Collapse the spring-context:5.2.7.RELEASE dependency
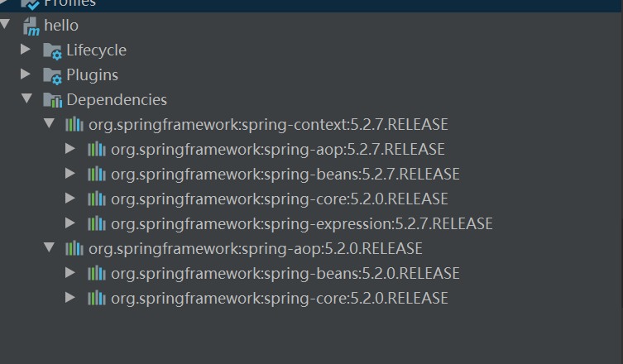 pos(50,123)
